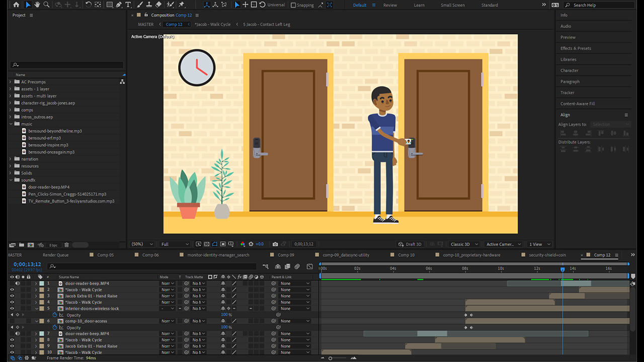Toggle the Draft 3D button

(410, 244)
